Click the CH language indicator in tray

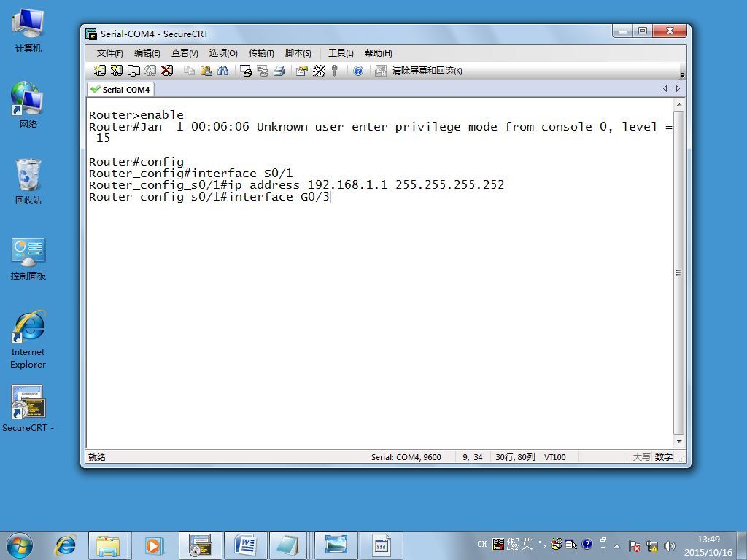tap(482, 544)
